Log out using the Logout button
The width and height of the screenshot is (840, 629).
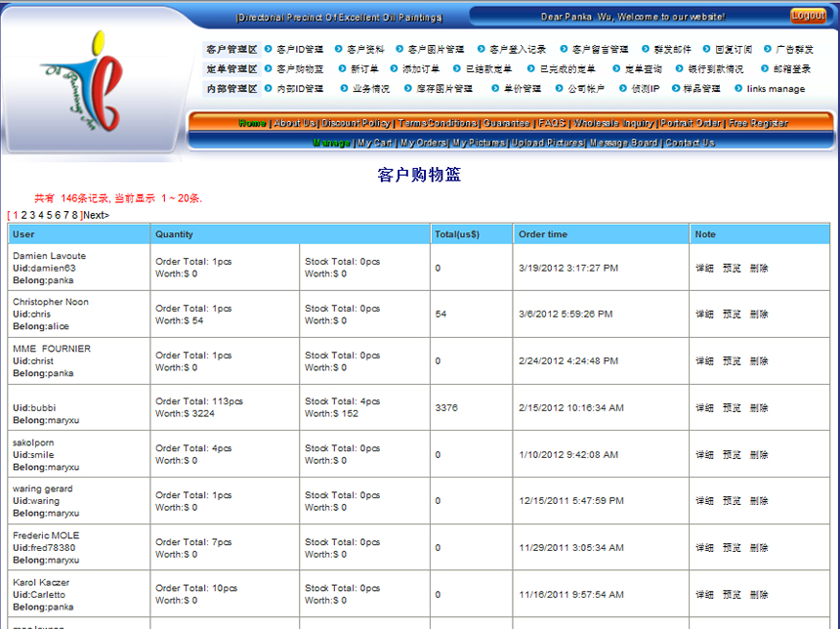tap(808, 16)
